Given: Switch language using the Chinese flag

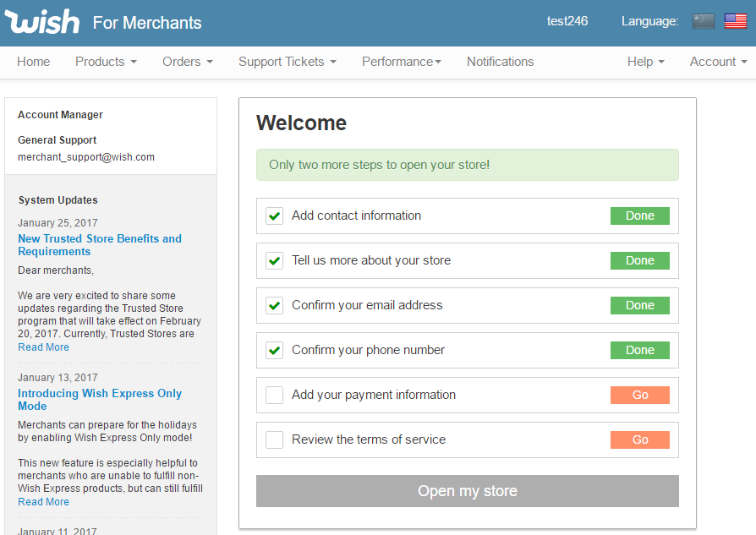Looking at the screenshot, I should tap(703, 22).
